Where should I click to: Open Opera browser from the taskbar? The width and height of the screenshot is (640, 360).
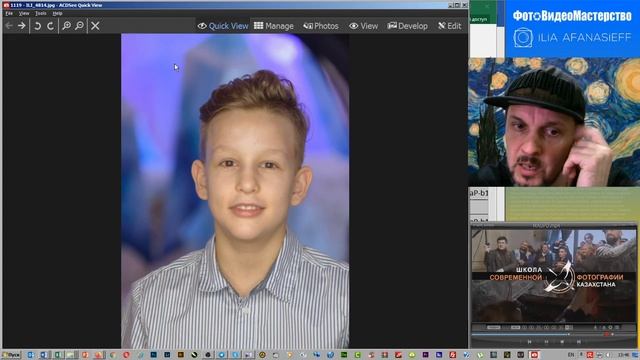click(126, 355)
